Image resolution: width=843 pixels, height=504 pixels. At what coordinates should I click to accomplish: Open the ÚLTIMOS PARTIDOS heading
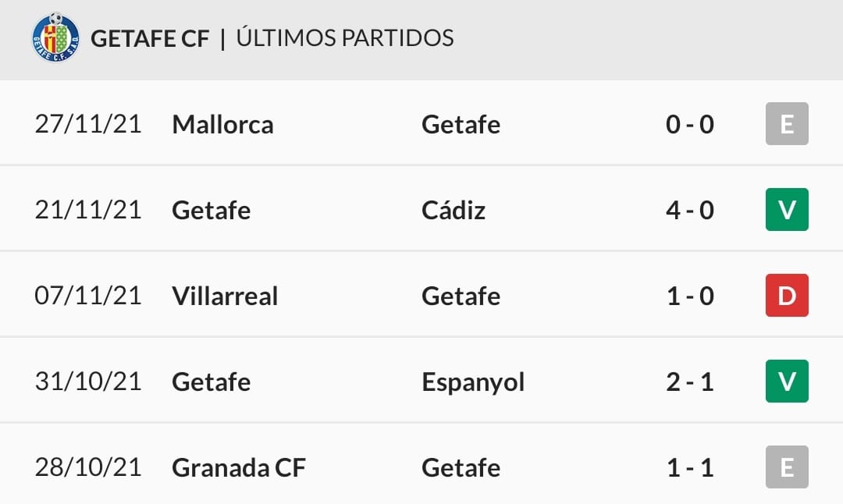click(x=345, y=37)
